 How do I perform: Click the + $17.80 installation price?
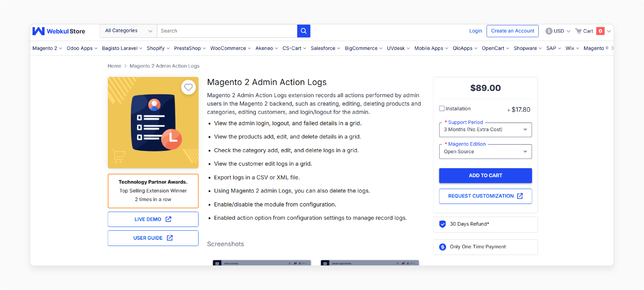pos(519,109)
